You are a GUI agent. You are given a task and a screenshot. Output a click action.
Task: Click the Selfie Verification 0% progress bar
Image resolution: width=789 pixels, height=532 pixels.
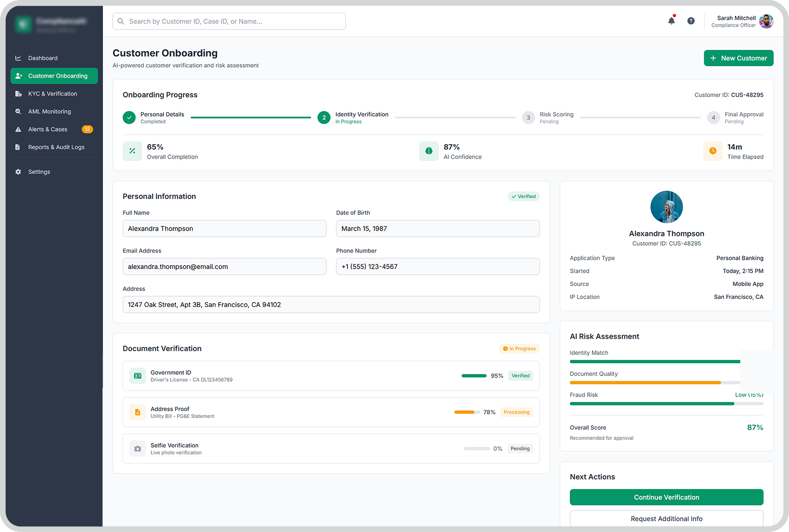pos(477,449)
